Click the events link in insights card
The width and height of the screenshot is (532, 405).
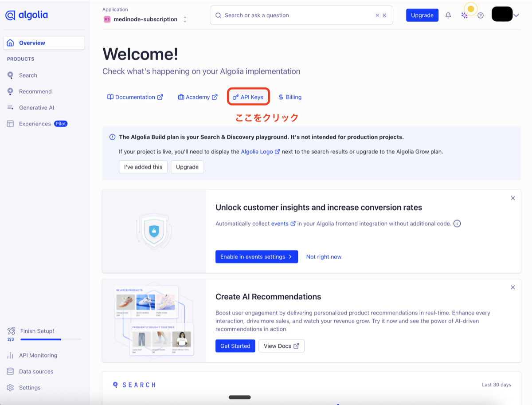(x=283, y=224)
